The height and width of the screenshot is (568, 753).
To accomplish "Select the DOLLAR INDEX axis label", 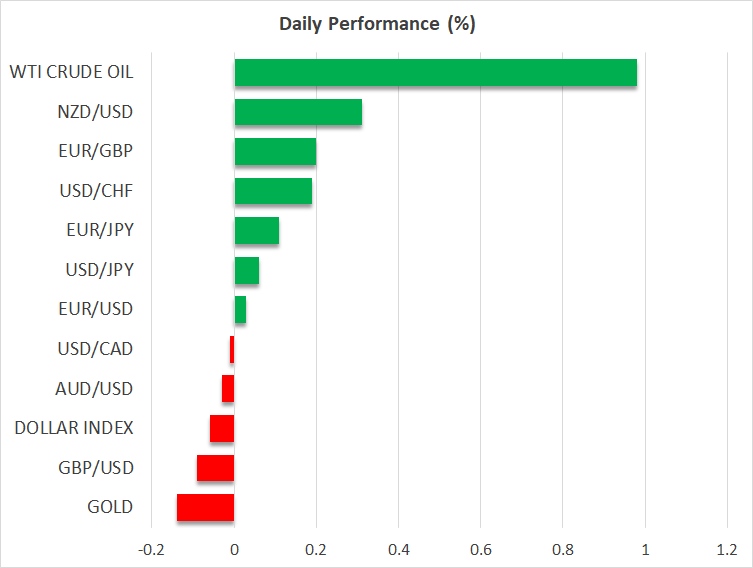I will coord(74,428).
